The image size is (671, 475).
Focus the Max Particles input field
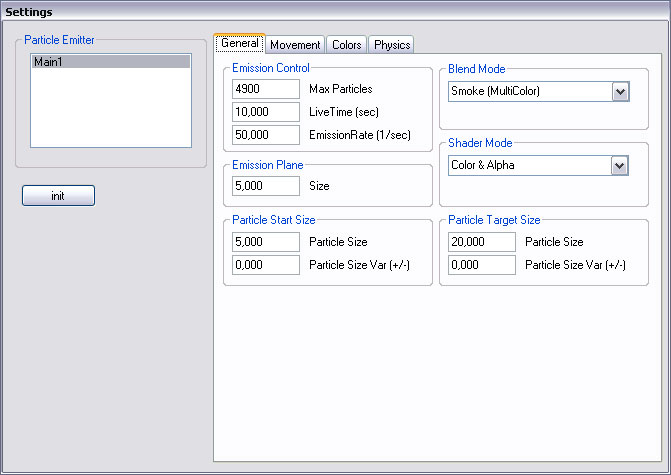coord(266,89)
